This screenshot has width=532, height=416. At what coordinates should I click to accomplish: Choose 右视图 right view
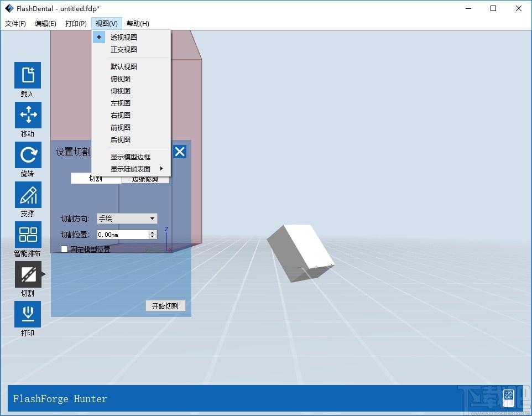point(131,116)
